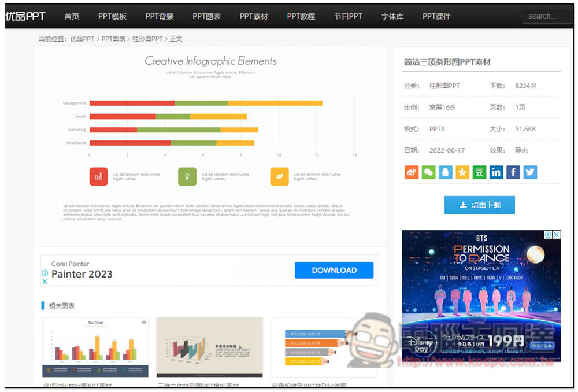Share via the blue QQ bell icon
This screenshot has height=392, width=578.
pos(445,172)
